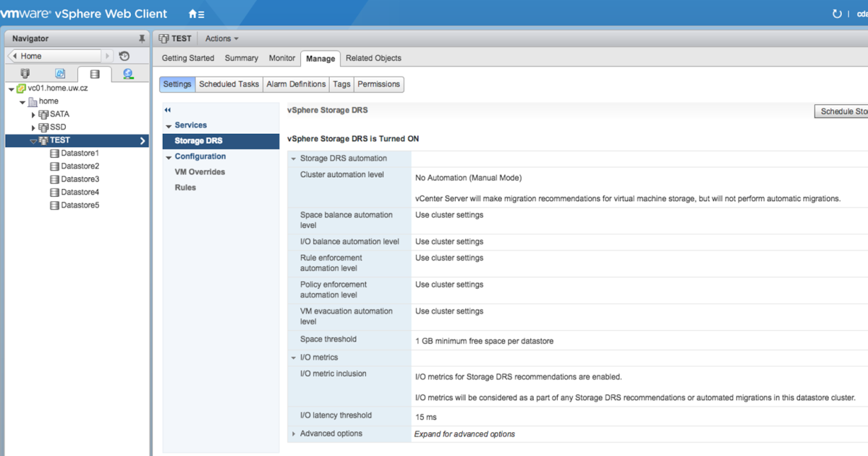Switch to Hosts and Clusters inventory view
Image resolution: width=868 pixels, height=456 pixels.
(x=25, y=74)
